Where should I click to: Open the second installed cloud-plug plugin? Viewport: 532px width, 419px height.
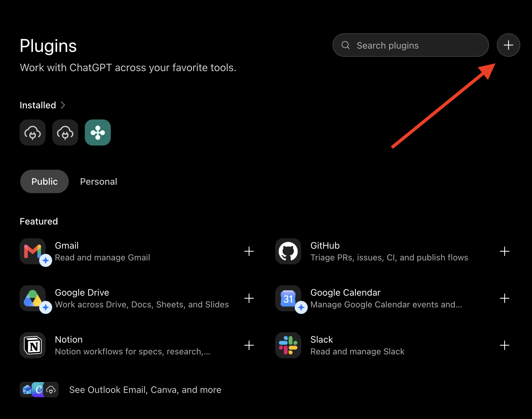pos(65,132)
